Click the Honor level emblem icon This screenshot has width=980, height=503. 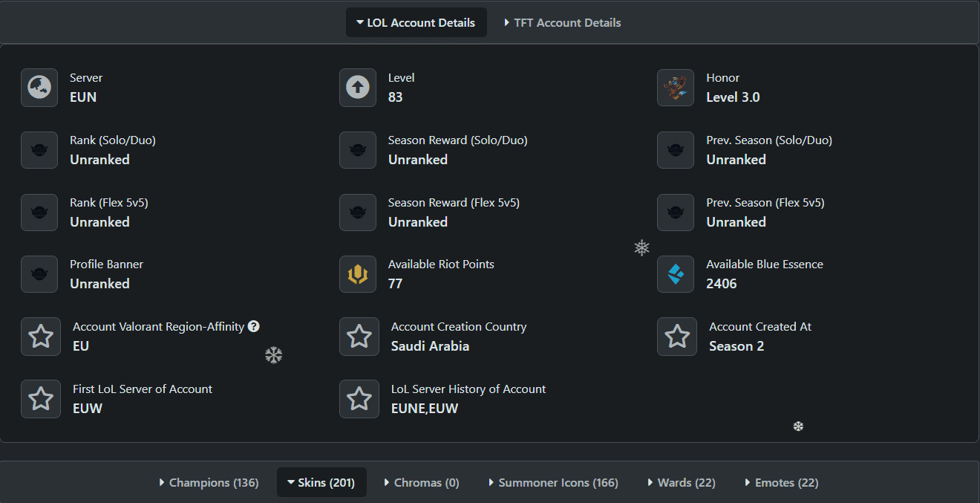(676, 88)
